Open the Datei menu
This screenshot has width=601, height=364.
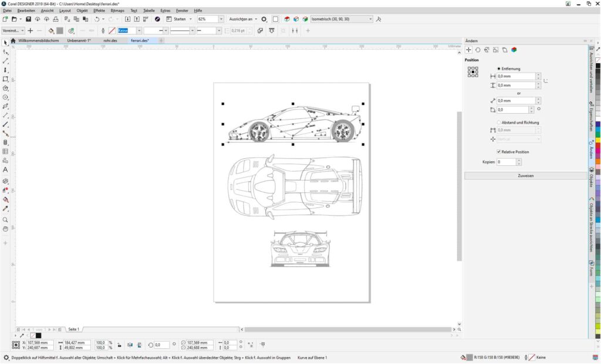point(7,11)
